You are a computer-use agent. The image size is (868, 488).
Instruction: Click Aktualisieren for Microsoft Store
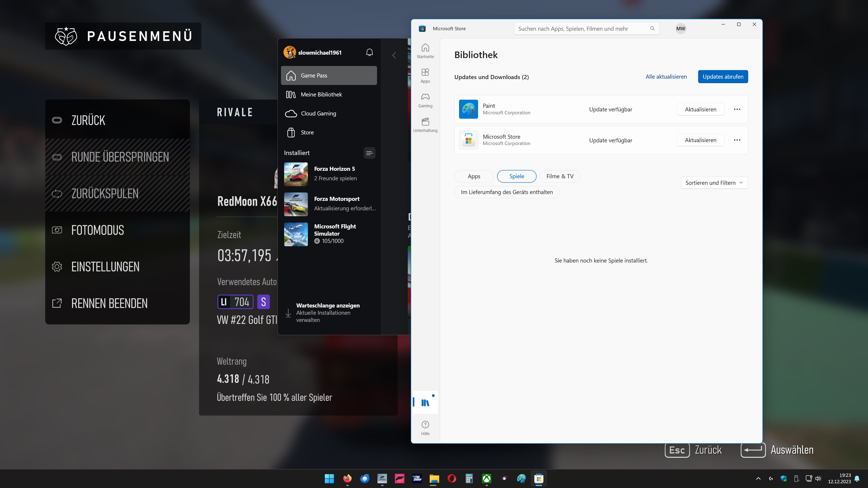[701, 141]
